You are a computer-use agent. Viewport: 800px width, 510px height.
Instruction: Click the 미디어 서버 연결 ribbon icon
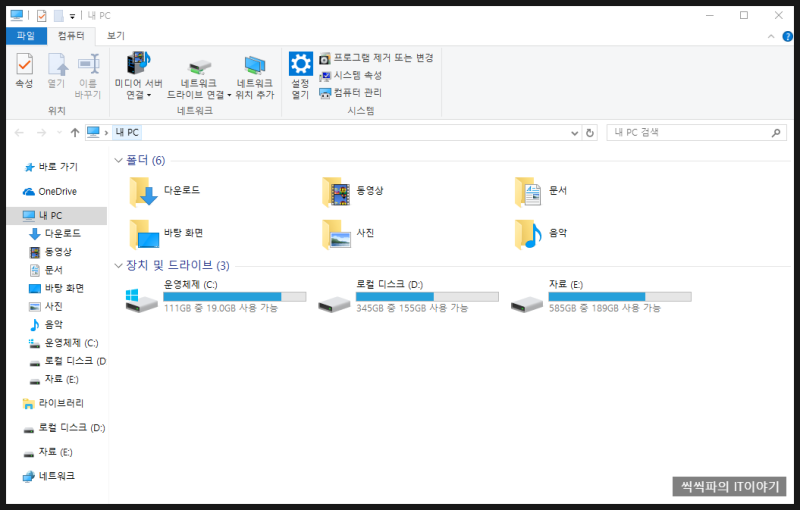coord(138,75)
